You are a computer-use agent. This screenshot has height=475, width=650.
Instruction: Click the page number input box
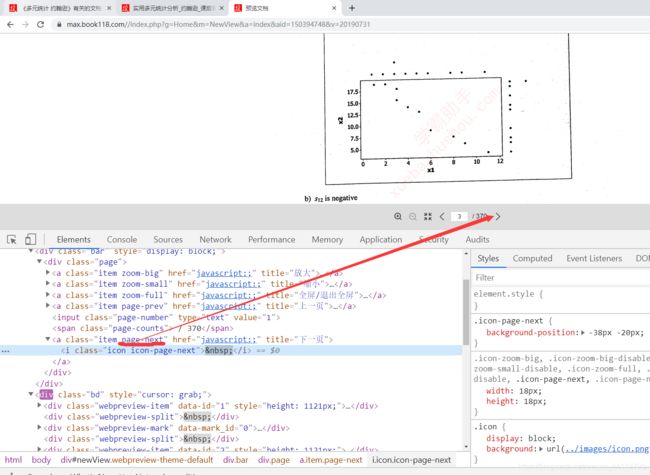[x=459, y=216]
